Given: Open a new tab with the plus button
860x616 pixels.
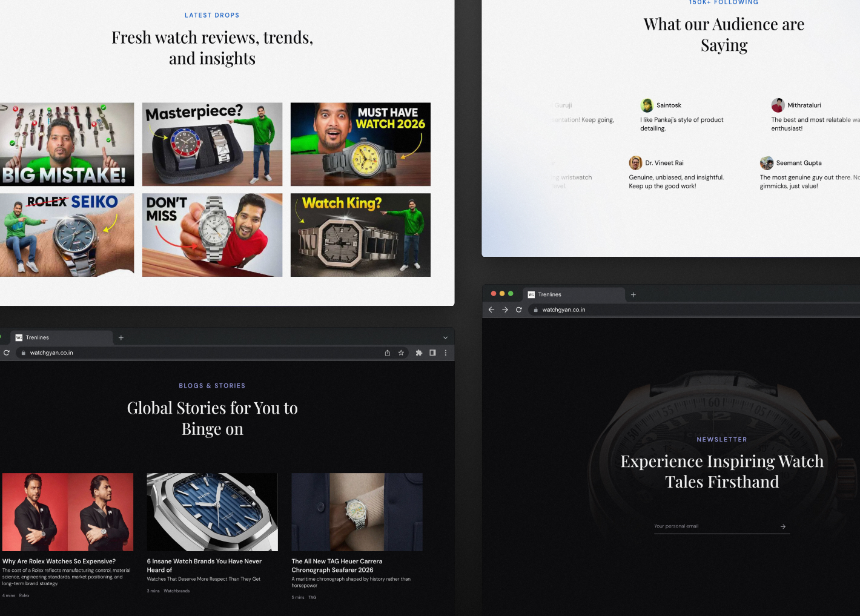Looking at the screenshot, I should pos(121,337).
